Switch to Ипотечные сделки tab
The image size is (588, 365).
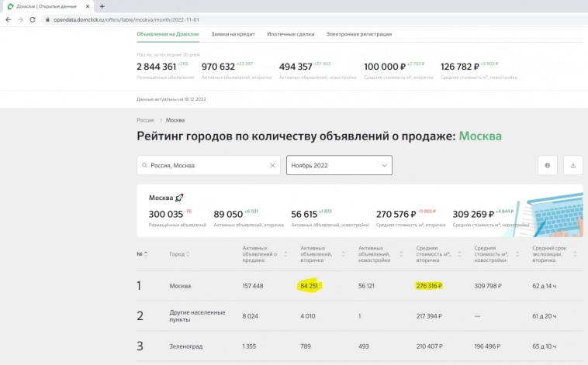291,34
